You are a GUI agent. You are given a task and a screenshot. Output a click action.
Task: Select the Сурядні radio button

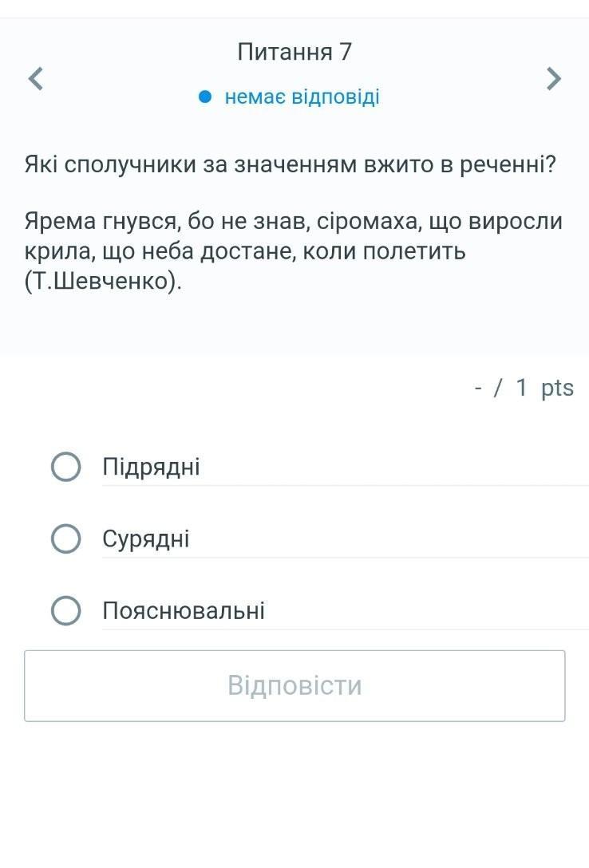pyautogui.click(x=65, y=539)
